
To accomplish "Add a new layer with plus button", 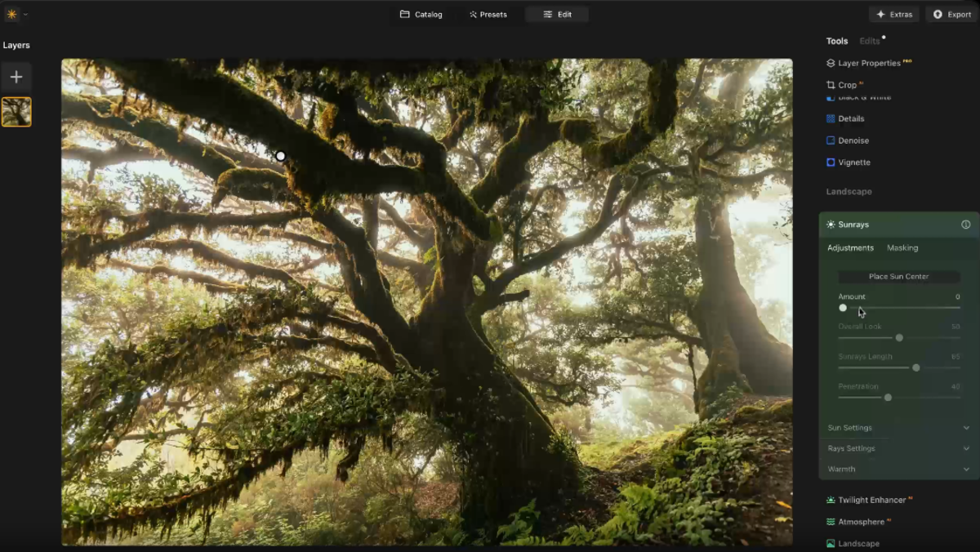I will click(x=16, y=77).
